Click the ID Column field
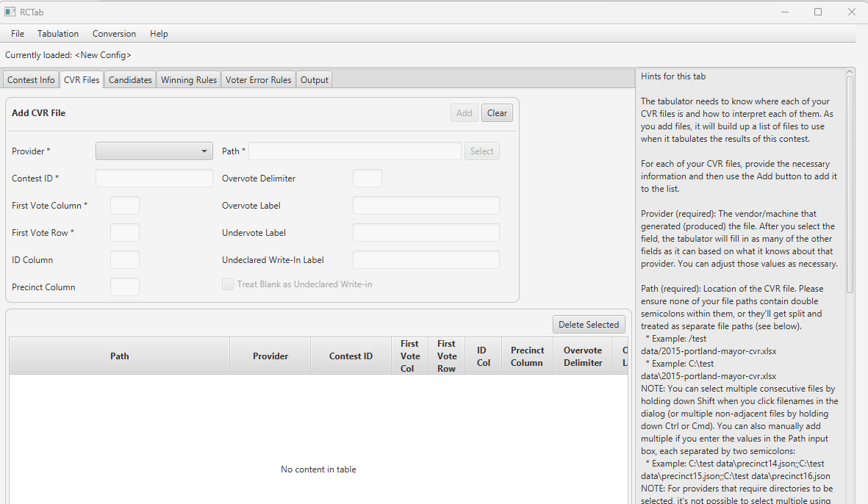 coord(124,259)
